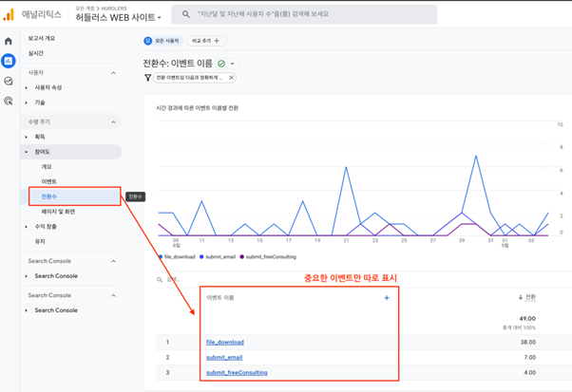The width and height of the screenshot is (572, 392).
Task: Click the green check status icon
Action: point(221,64)
